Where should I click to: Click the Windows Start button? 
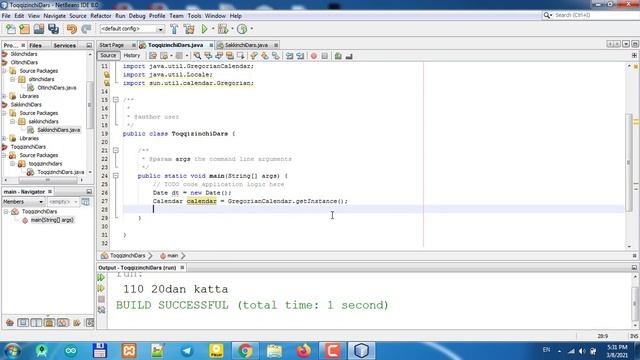coord(13,351)
